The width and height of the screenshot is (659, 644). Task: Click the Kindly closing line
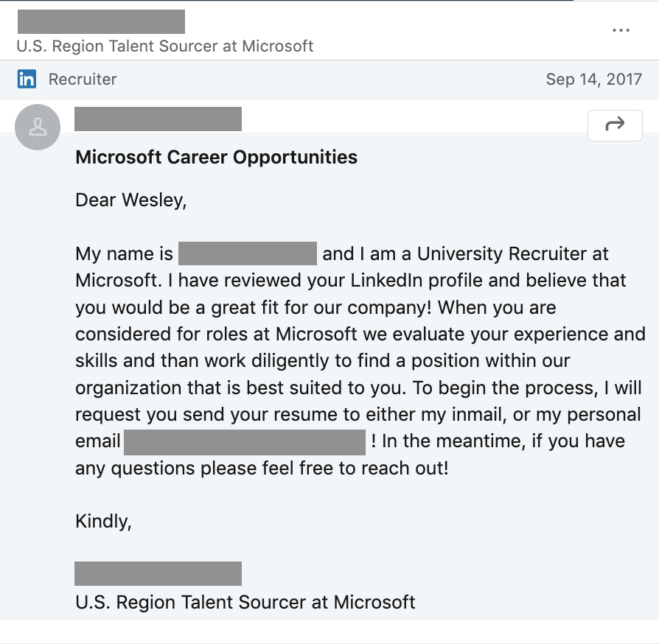[103, 522]
